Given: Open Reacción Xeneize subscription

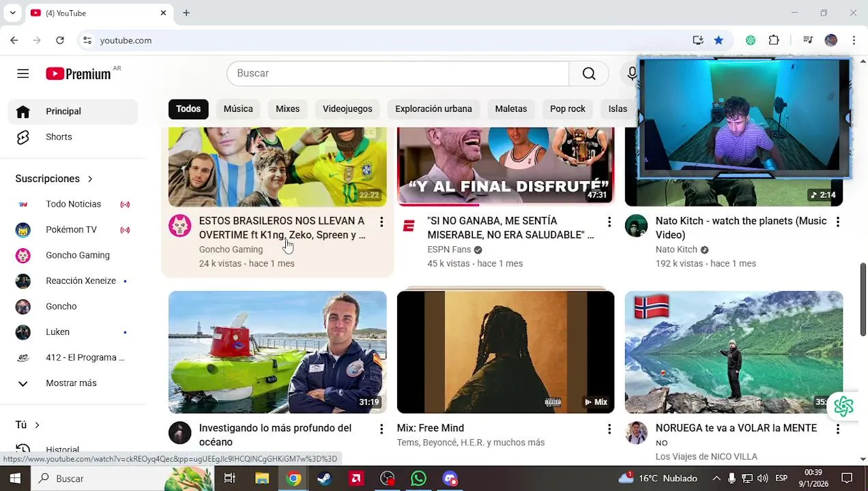Looking at the screenshot, I should pos(73,281).
